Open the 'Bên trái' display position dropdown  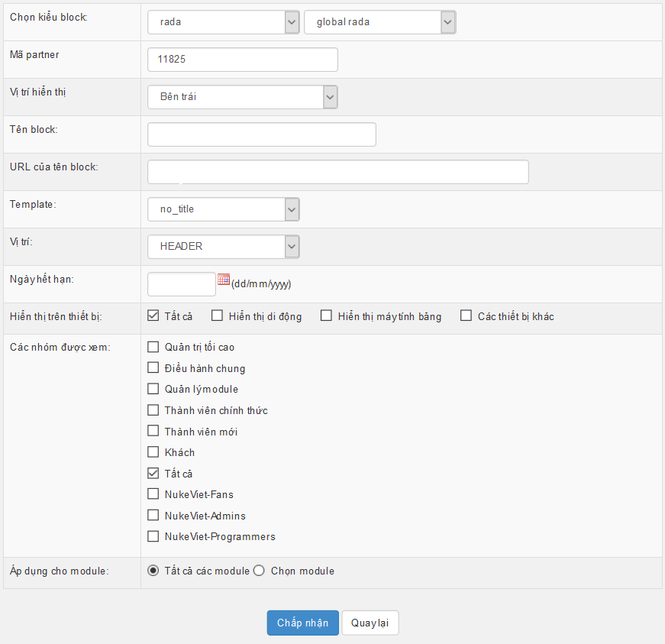tap(243, 97)
